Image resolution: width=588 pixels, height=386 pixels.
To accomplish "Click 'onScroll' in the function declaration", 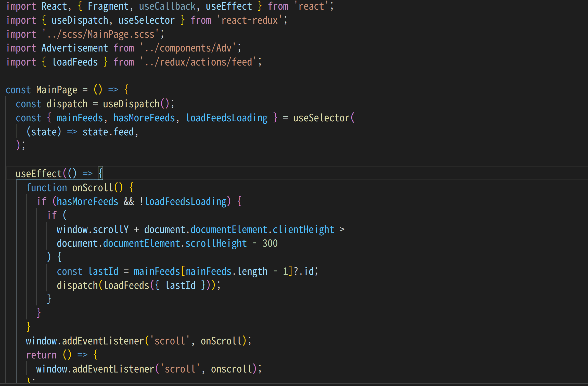I will point(93,188).
